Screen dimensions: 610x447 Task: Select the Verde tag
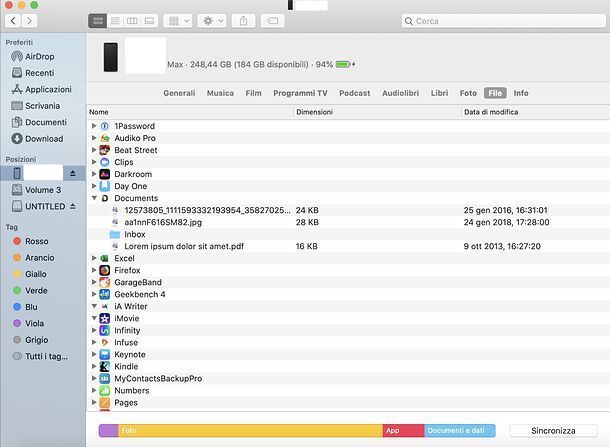(x=30, y=291)
